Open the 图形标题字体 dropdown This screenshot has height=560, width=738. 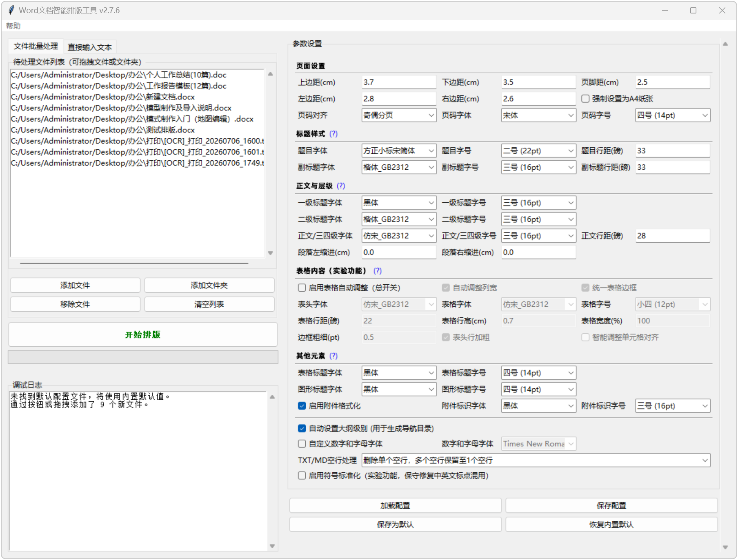tap(399, 390)
